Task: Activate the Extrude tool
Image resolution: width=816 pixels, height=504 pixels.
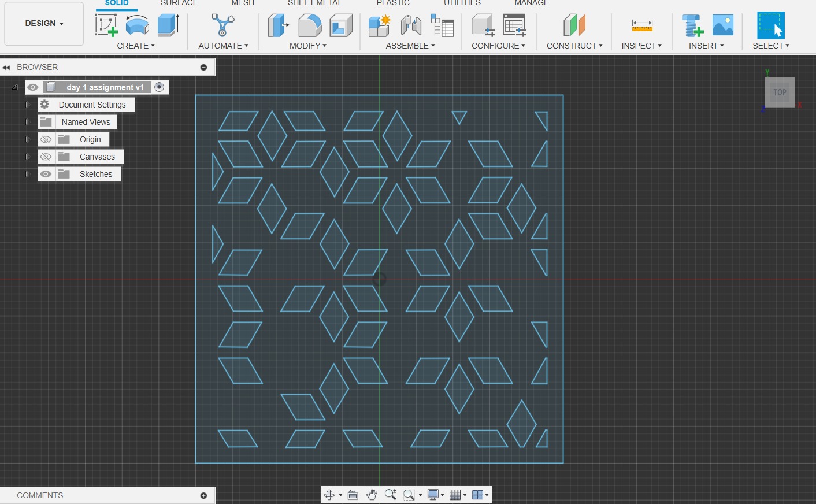Action: pos(168,25)
